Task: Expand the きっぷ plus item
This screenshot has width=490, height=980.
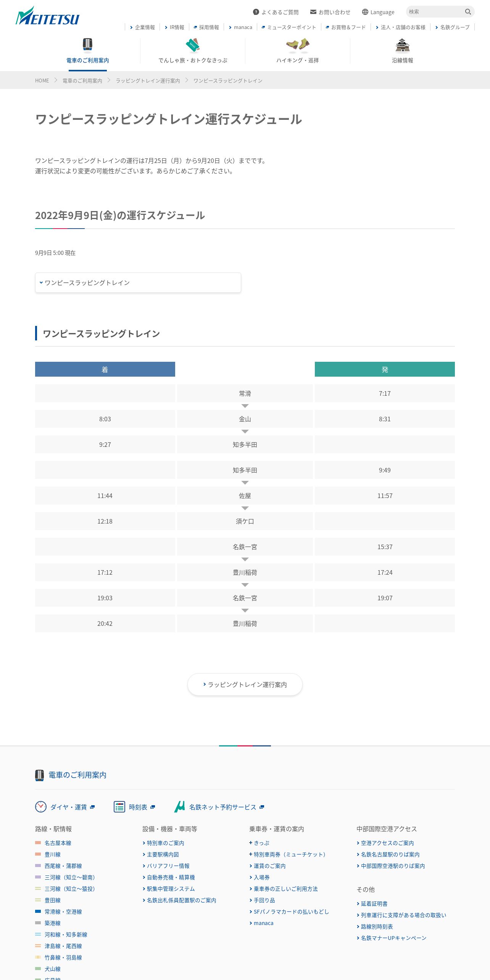Action: (x=259, y=843)
